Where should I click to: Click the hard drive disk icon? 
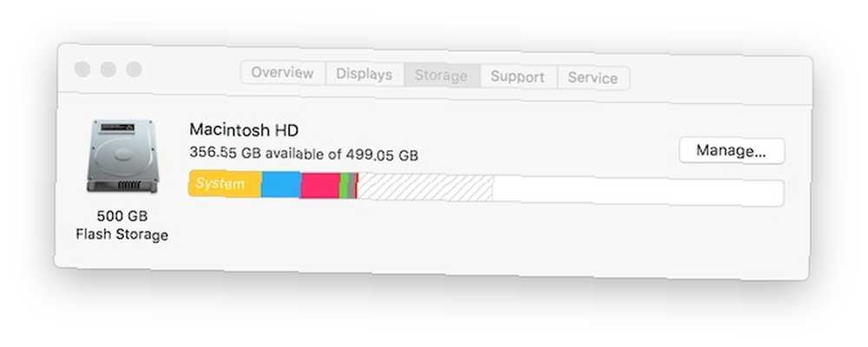[123, 157]
